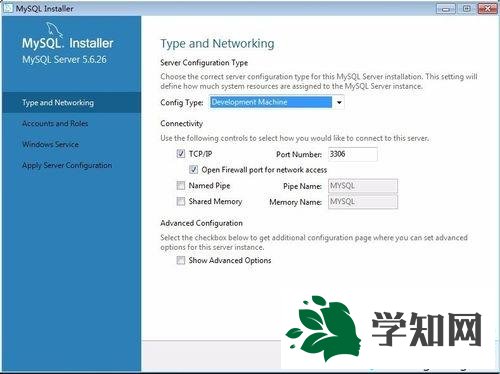Image resolution: width=500 pixels, height=374 pixels.
Task: Close the MySQL Installer window
Action: point(487,9)
